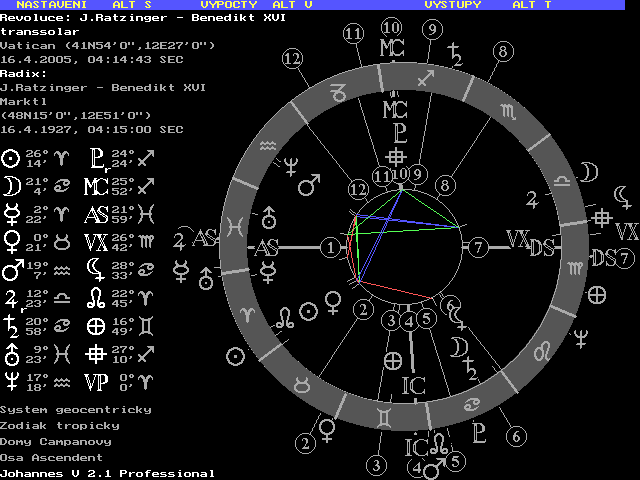Select the Neptune trident in the positions table

[11, 380]
